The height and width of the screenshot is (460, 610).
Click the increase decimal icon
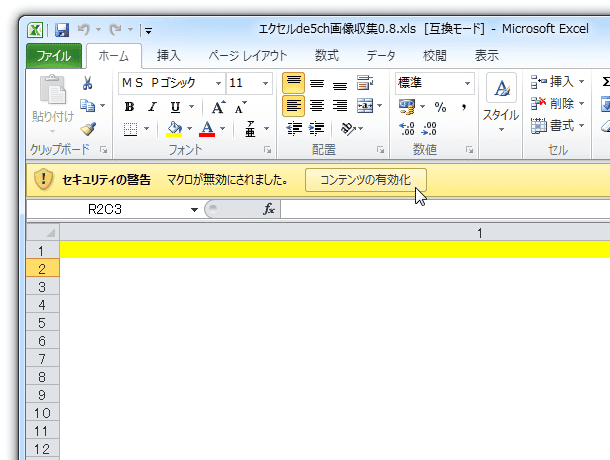click(x=407, y=129)
